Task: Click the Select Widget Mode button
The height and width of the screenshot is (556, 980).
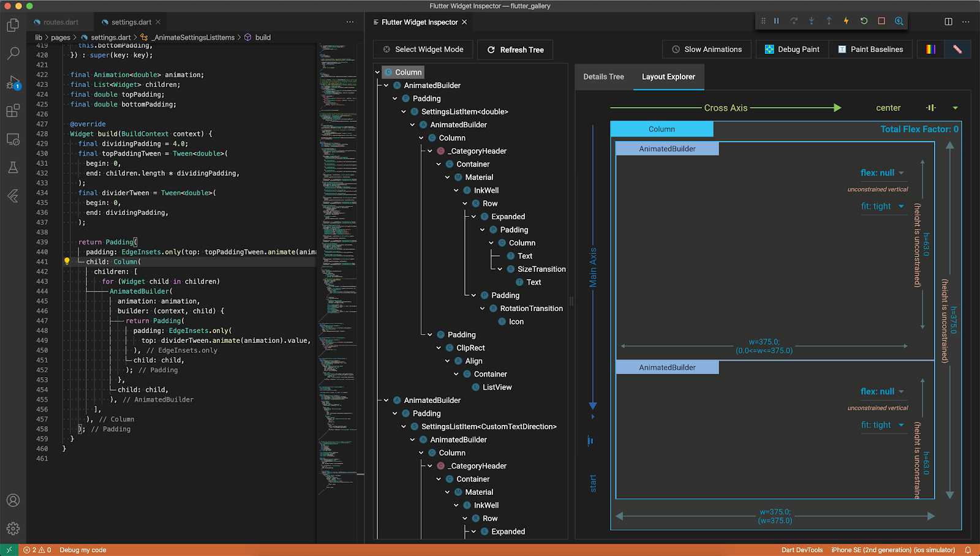Action: pyautogui.click(x=423, y=50)
